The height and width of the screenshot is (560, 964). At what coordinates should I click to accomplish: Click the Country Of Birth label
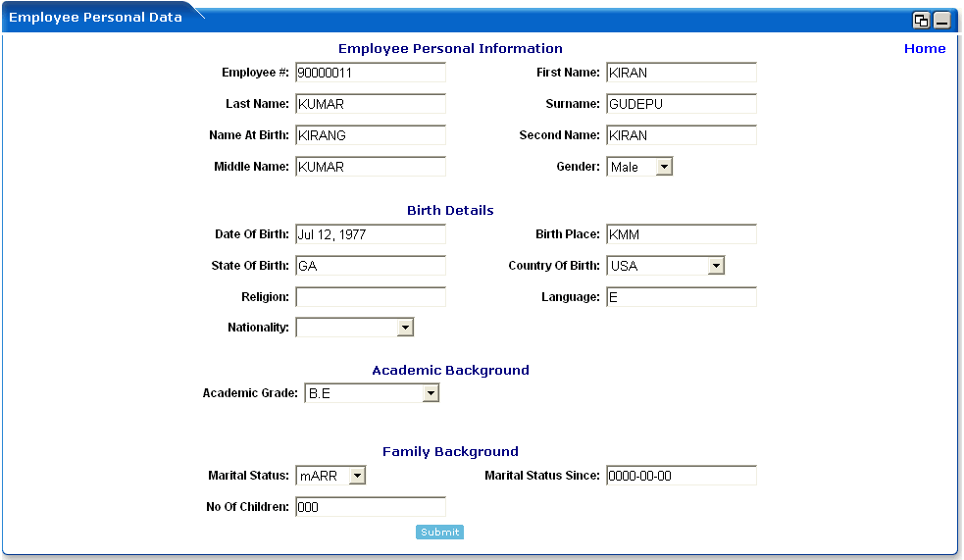(x=554, y=266)
